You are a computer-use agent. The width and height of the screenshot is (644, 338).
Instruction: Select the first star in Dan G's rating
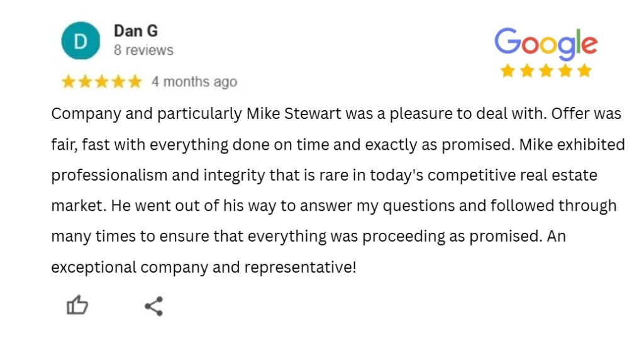click(68, 82)
